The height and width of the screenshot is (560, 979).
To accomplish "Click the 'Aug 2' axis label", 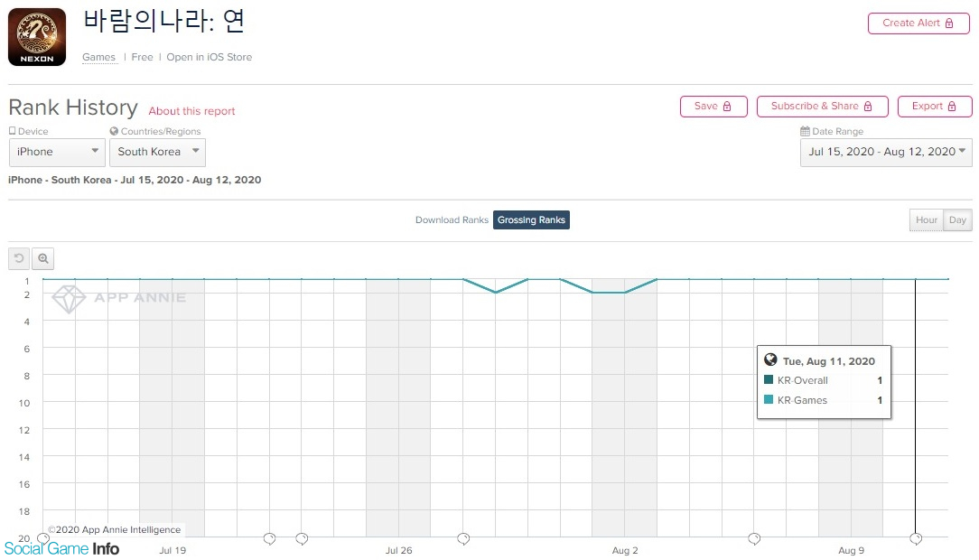I will click(625, 551).
